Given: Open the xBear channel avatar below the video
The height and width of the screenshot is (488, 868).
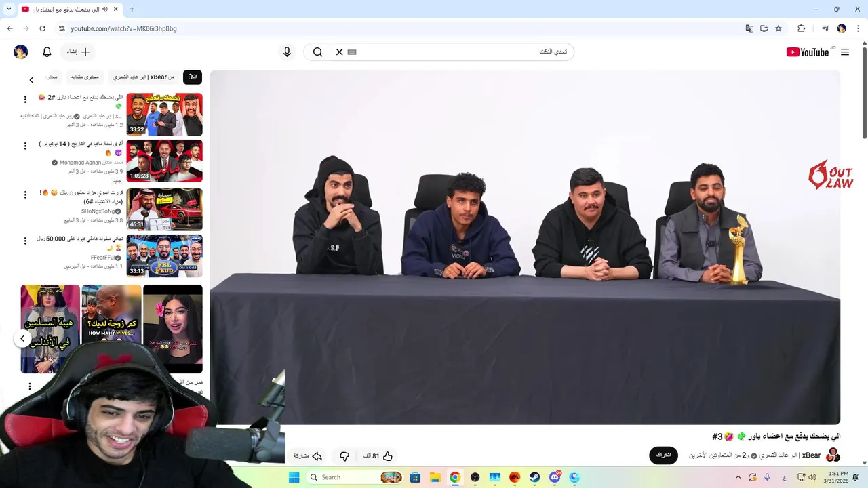Looking at the screenshot, I should [x=833, y=455].
